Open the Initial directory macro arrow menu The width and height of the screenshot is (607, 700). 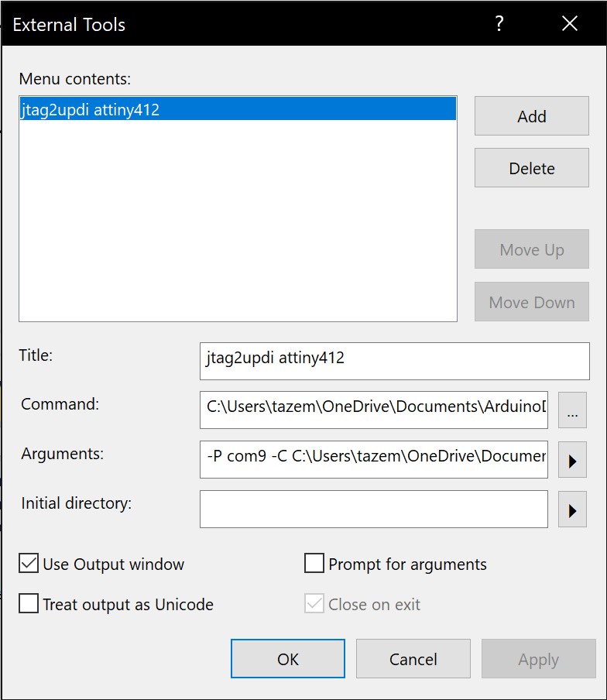click(x=572, y=510)
